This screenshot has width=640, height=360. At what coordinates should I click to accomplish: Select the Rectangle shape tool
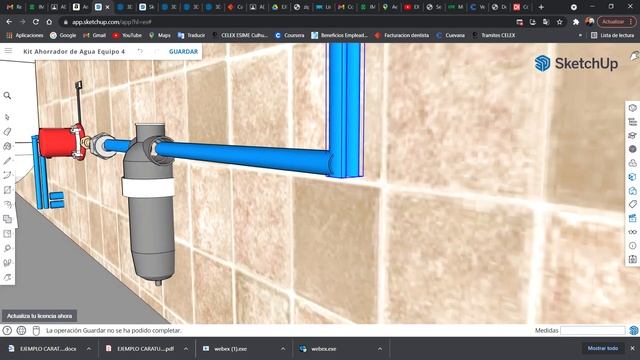click(x=7, y=190)
